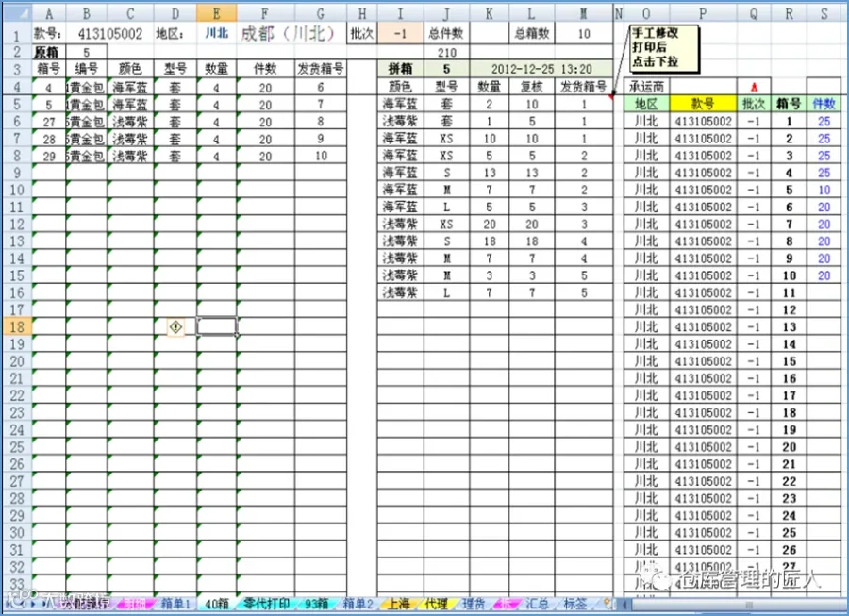The width and height of the screenshot is (849, 616).
Task: Select column P header
Action: pos(703,13)
